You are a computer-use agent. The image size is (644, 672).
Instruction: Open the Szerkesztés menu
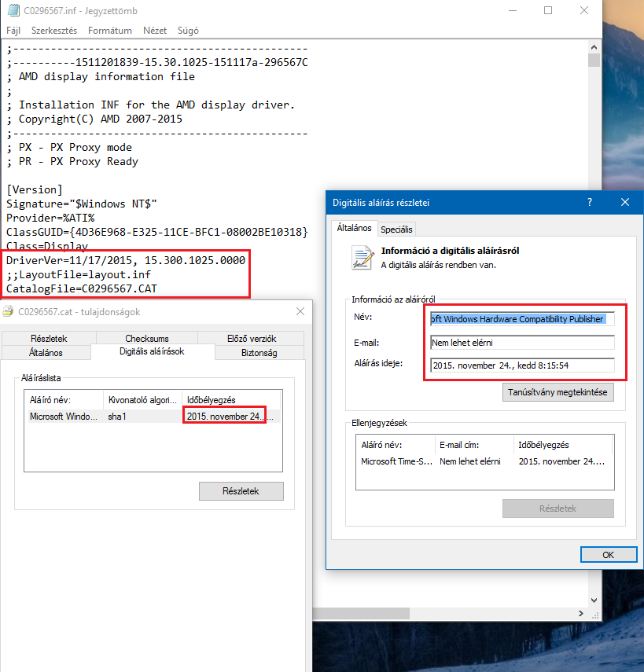pos(54,31)
